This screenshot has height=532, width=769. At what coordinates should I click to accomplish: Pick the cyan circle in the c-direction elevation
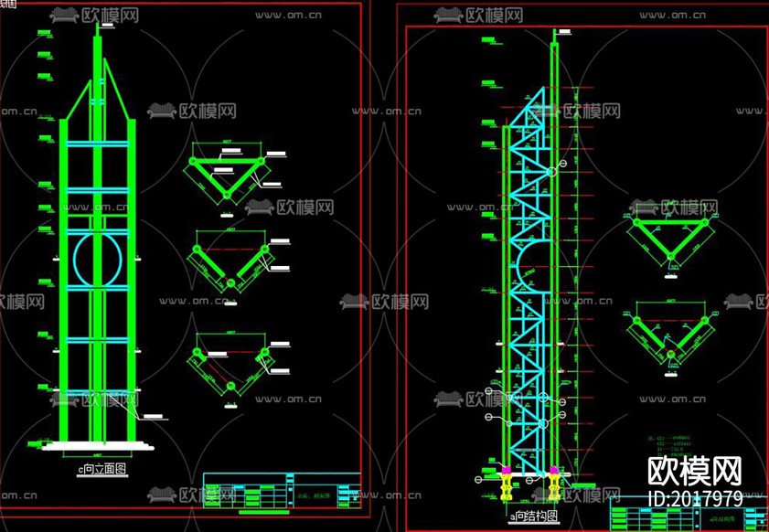pyautogui.click(x=98, y=260)
